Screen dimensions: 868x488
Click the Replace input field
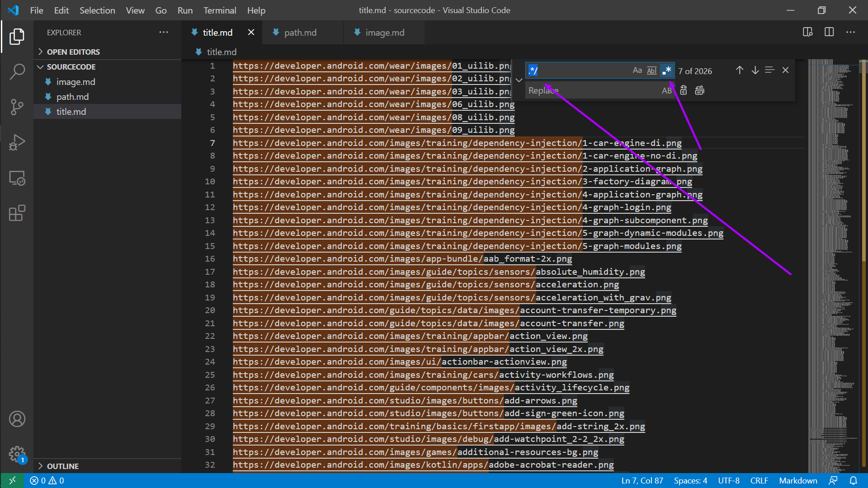[x=592, y=90]
